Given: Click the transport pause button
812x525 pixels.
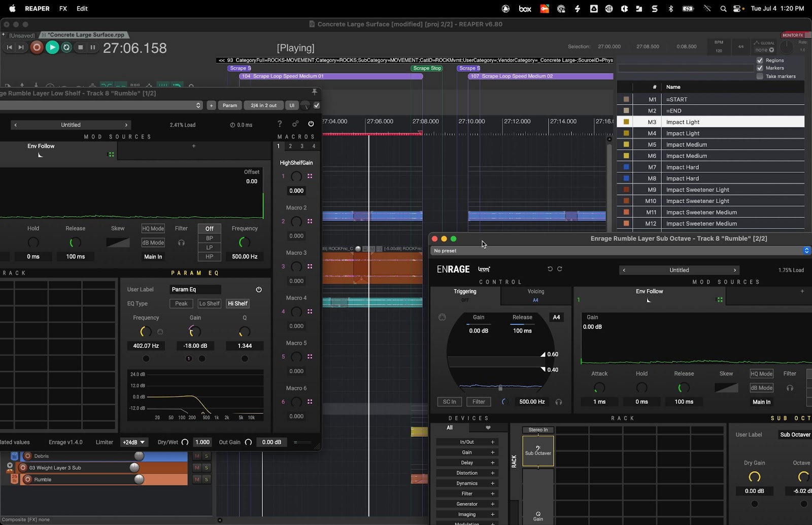Looking at the screenshot, I should 93,47.
